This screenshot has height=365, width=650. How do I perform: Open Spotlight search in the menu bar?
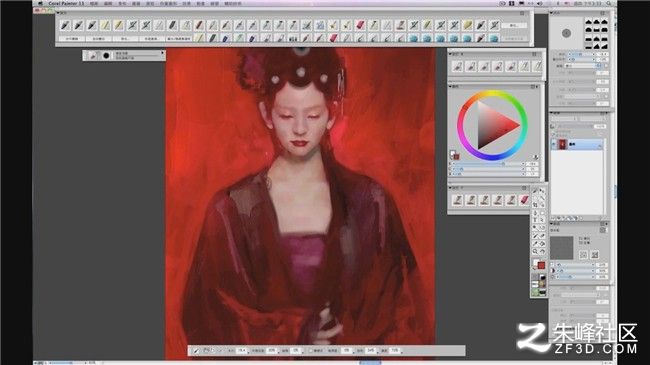[609, 3]
